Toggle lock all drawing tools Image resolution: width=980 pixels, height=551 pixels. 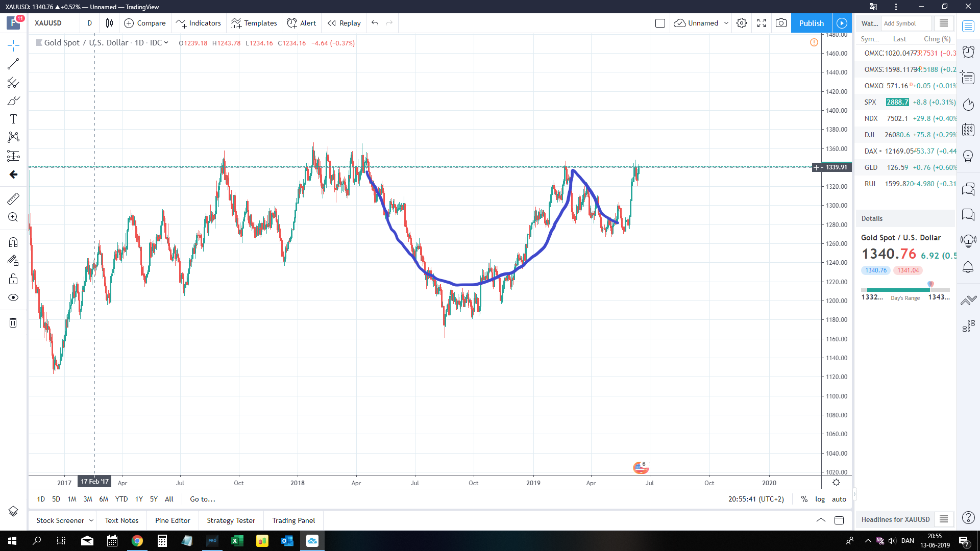(x=13, y=279)
